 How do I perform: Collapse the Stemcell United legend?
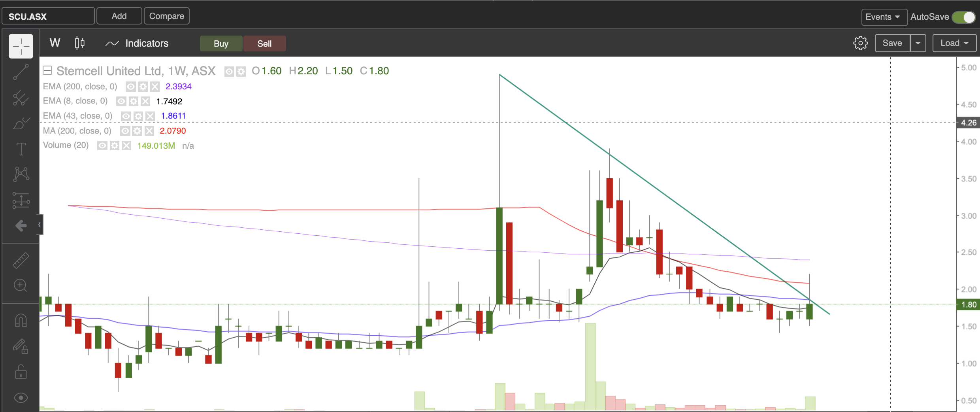coord(47,71)
